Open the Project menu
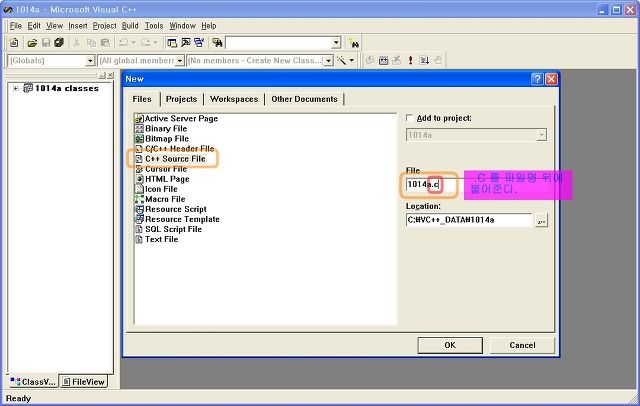Viewport: 640px width, 406px height. click(x=104, y=26)
